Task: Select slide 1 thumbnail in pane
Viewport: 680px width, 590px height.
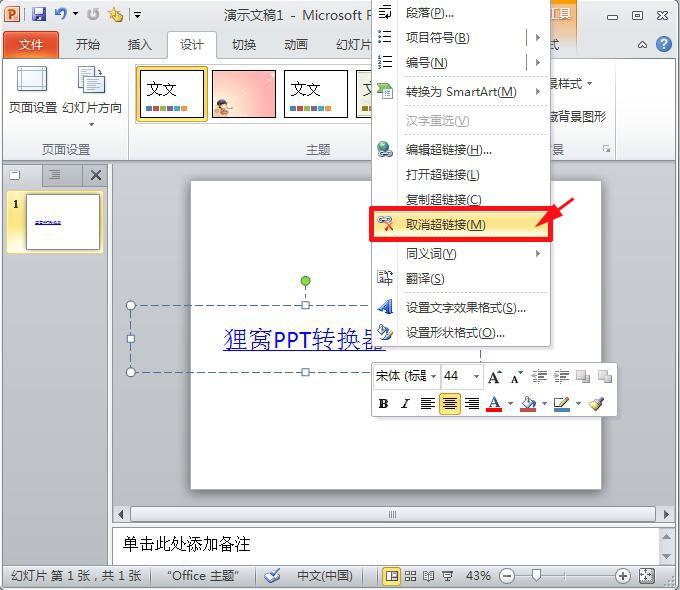Action: [62, 222]
